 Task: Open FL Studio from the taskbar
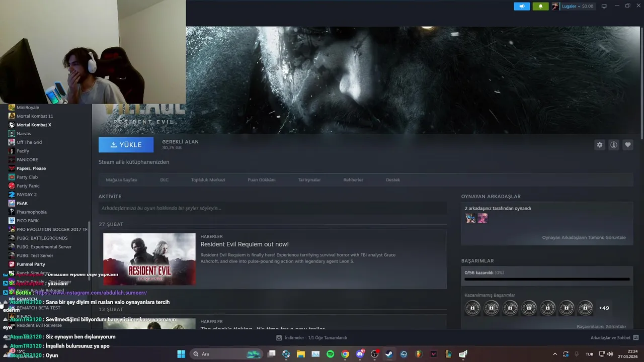coord(419,354)
